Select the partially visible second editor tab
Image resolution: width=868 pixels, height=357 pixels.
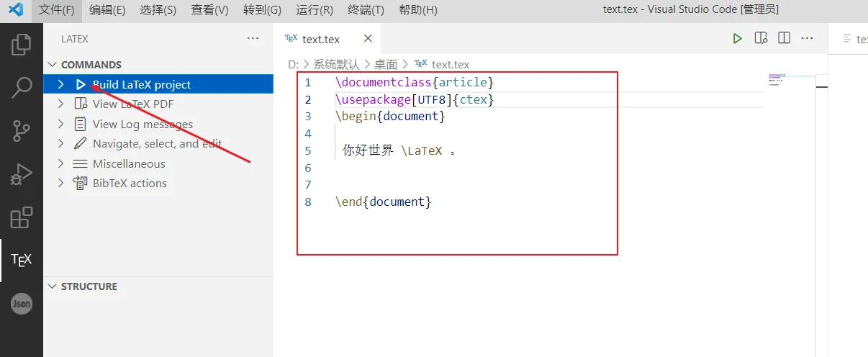click(849, 39)
